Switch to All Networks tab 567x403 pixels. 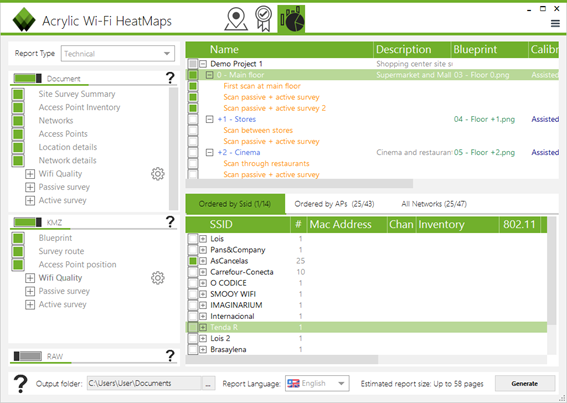coord(434,204)
